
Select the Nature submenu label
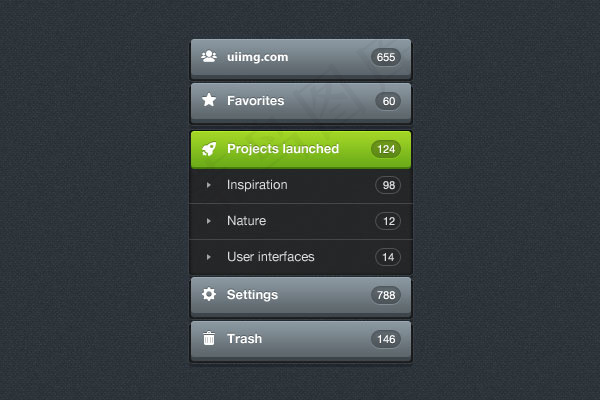(246, 221)
